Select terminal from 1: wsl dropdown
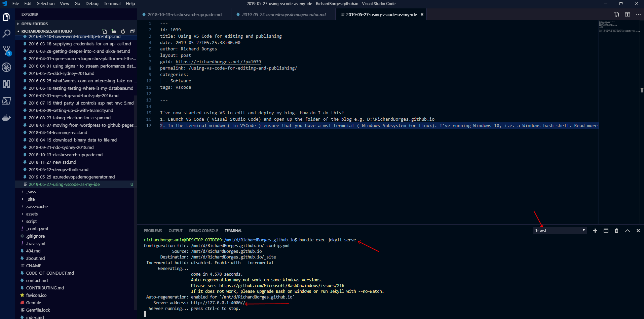The height and width of the screenshot is (319, 644). 560,231
